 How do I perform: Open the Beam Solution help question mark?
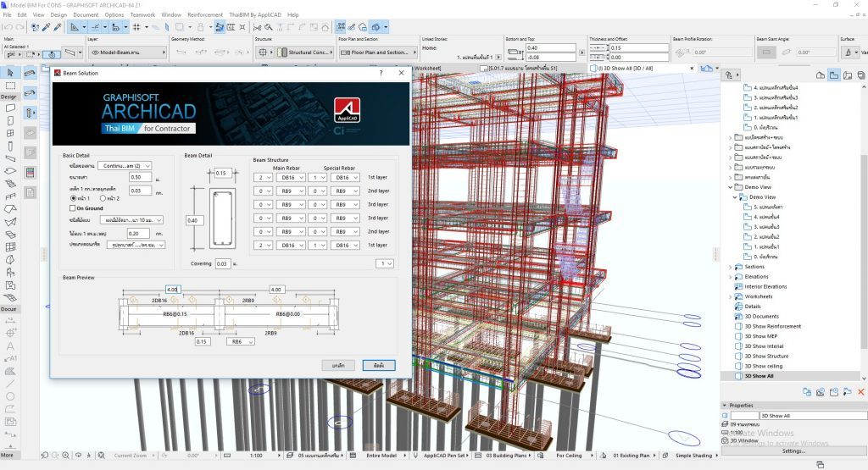(x=381, y=73)
